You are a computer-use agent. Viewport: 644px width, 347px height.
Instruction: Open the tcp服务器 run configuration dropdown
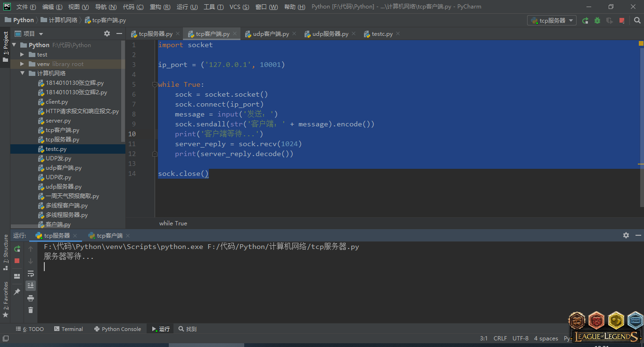coord(552,20)
